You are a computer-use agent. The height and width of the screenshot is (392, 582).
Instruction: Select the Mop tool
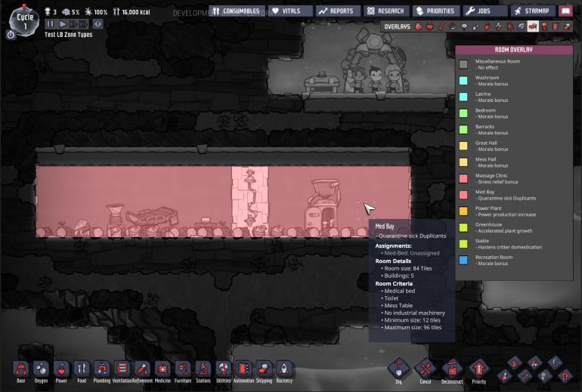coord(535,363)
